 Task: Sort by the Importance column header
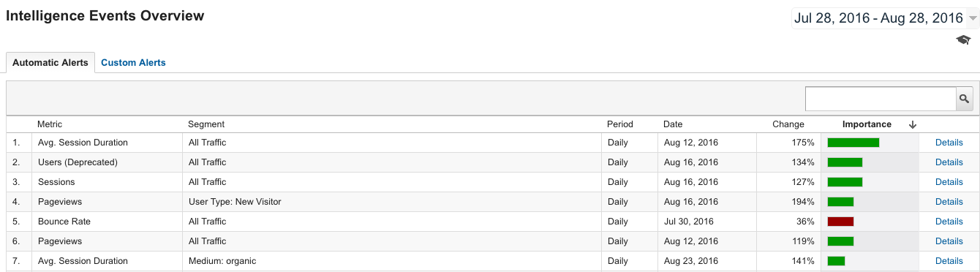click(867, 124)
